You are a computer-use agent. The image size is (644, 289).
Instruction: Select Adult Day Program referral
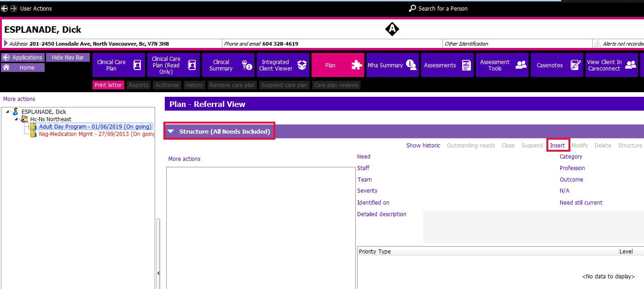tap(95, 126)
